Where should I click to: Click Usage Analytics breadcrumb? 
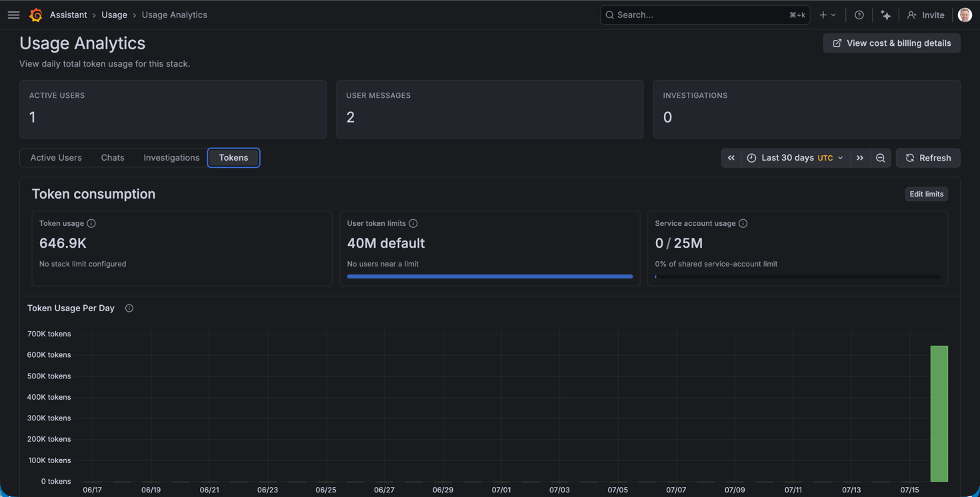click(x=174, y=15)
